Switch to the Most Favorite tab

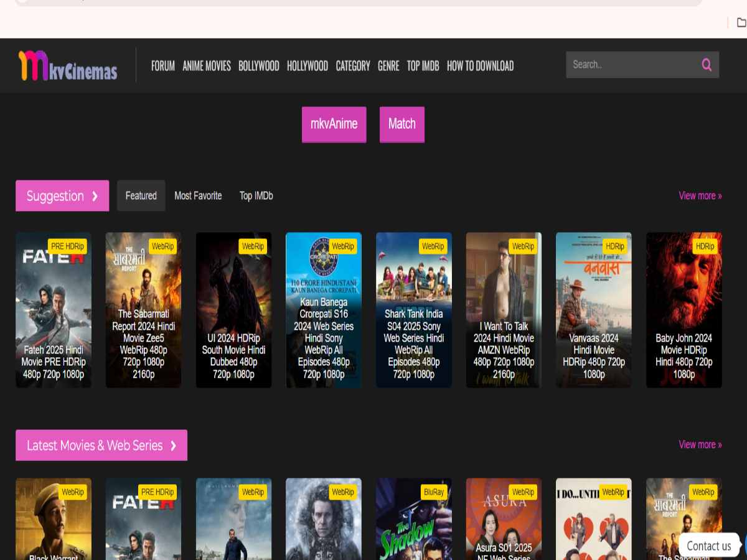(198, 196)
